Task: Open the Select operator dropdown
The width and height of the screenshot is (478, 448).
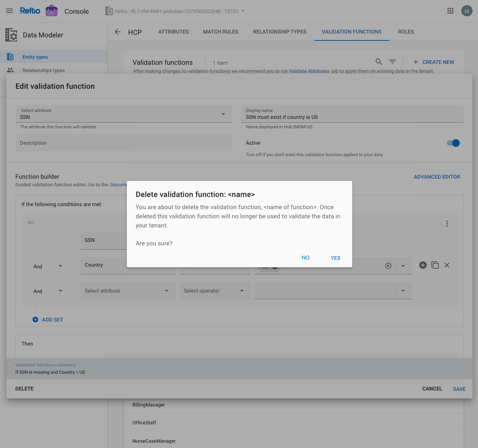Action: click(x=215, y=291)
